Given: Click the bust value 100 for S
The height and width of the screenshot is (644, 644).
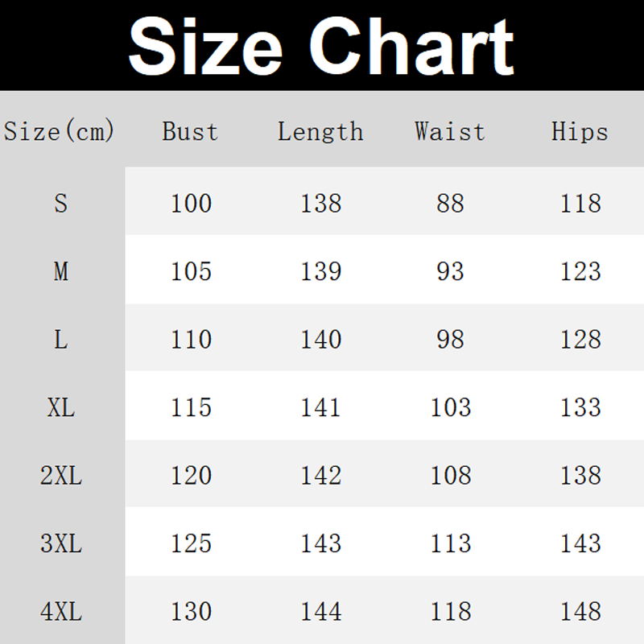Looking at the screenshot, I should click(191, 203).
